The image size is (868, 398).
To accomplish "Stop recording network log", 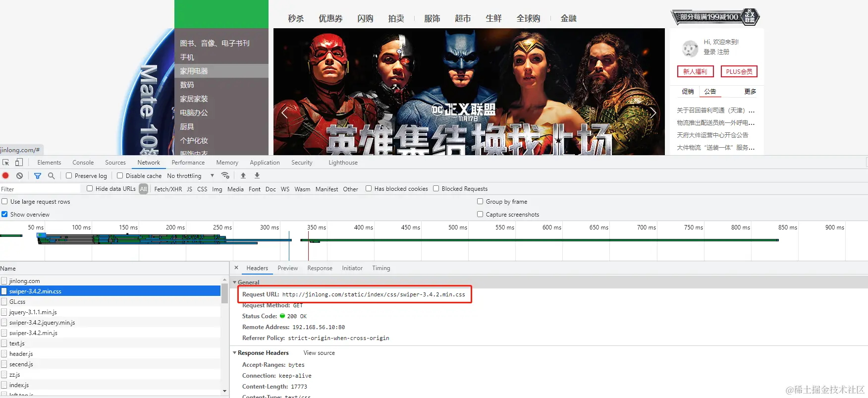I will (6, 175).
